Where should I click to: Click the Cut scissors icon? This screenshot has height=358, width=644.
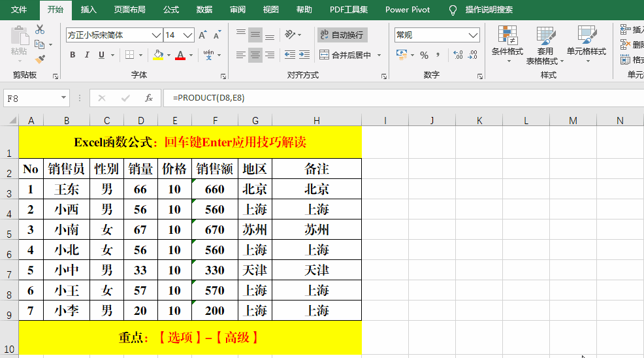tap(40, 29)
